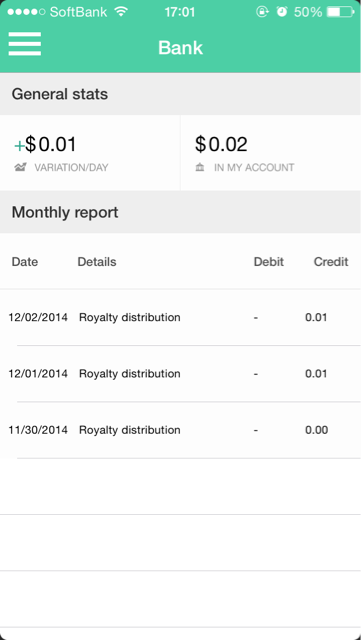Tap the green plus sign before $0.01
This screenshot has width=361, height=640.
[19, 146]
